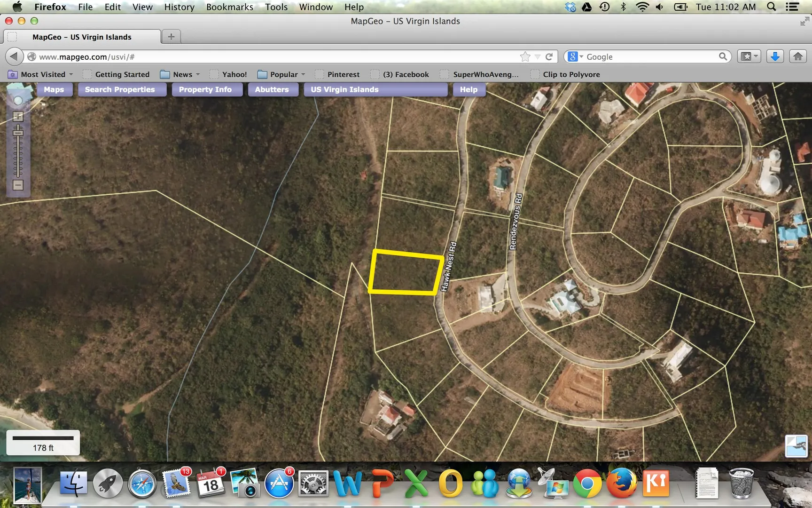Expand the US Virgin Islands dropdown

(375, 89)
